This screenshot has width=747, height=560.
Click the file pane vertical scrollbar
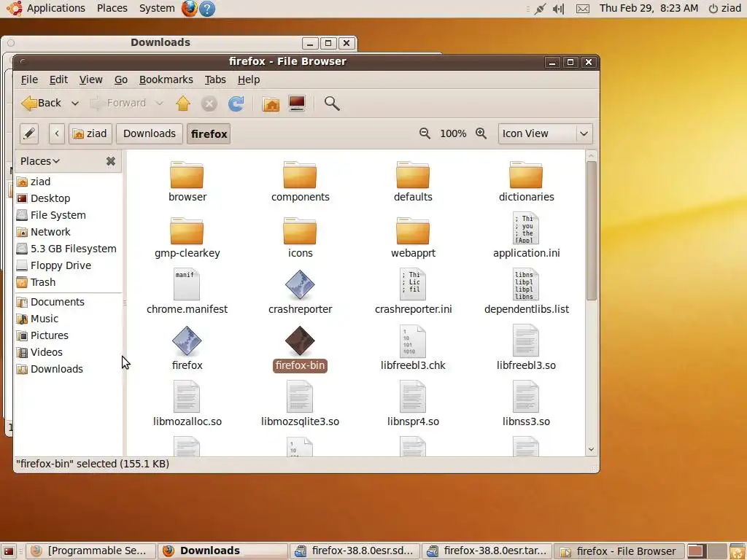pyautogui.click(x=591, y=231)
